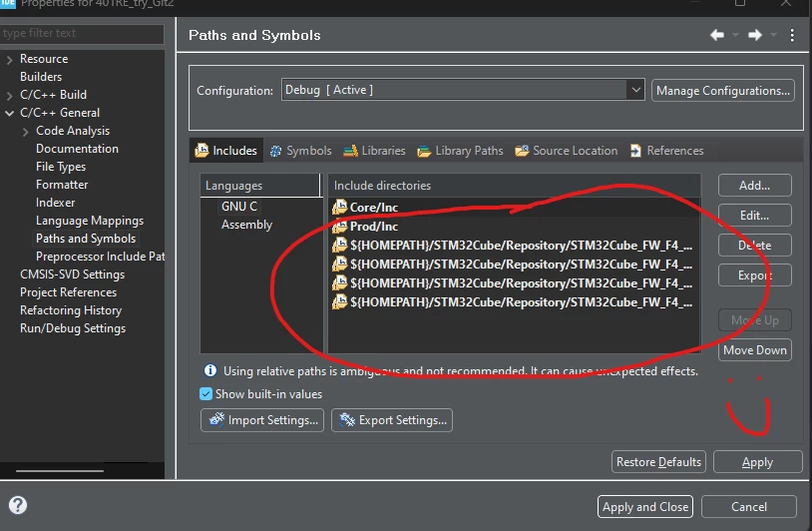Image resolution: width=812 pixels, height=531 pixels.
Task: Open the three-dot view menu icon
Action: (792, 35)
